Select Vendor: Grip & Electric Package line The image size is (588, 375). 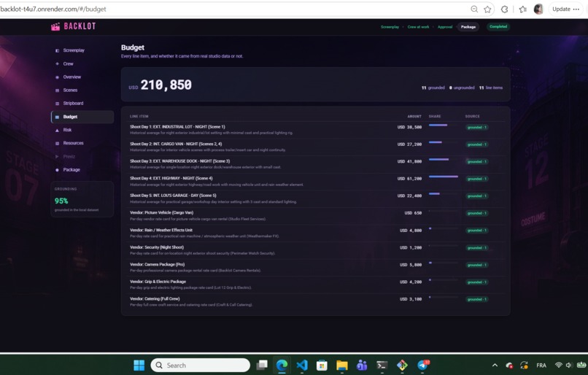coord(315,285)
